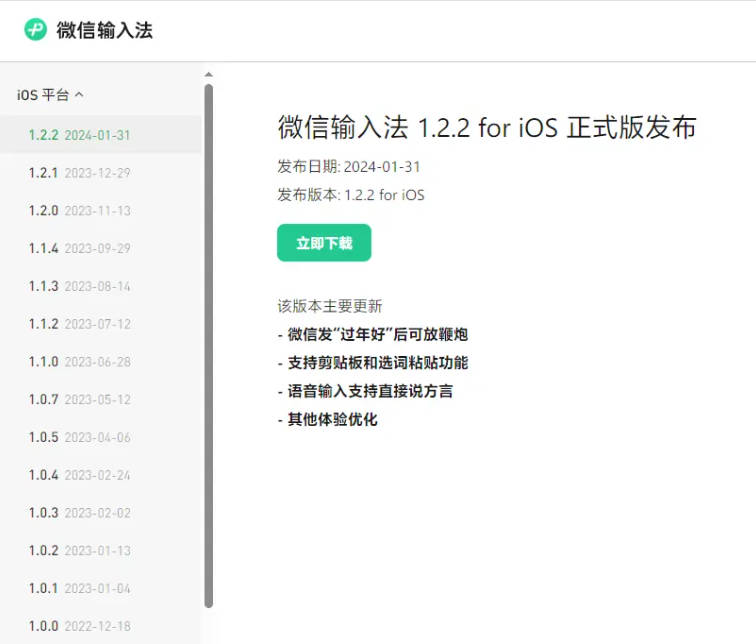Click the sidebar scroll-up arrow
Viewport: 756px width, 644px height.
(208, 75)
